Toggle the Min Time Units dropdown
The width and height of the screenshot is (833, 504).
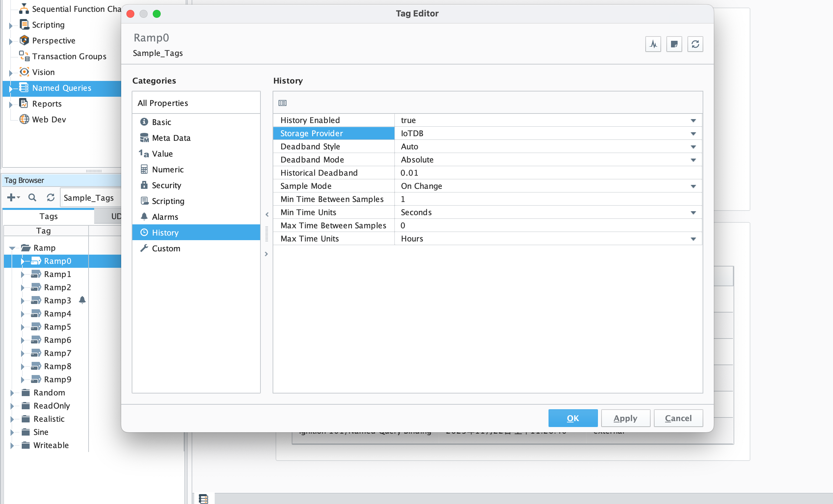[x=694, y=212]
